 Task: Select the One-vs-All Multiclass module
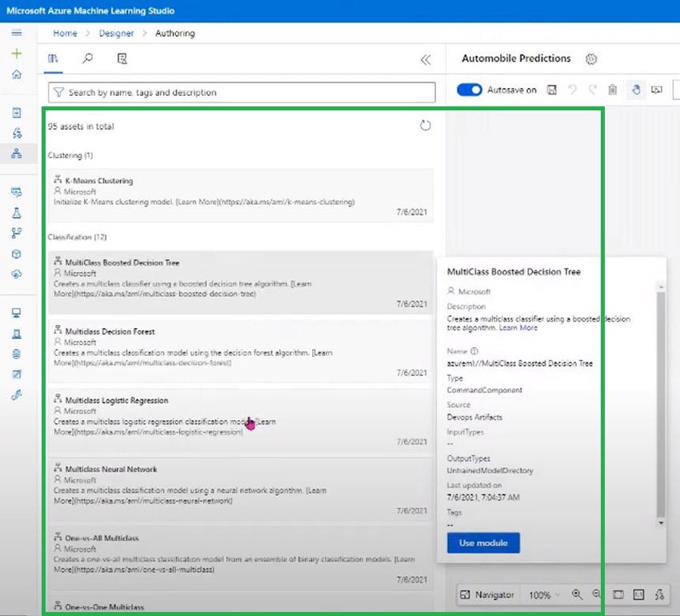click(241, 558)
